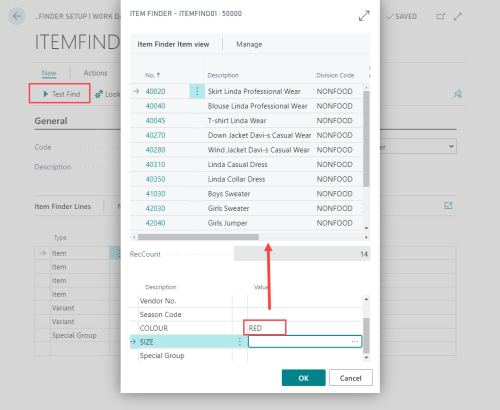This screenshot has width=500, height=410.
Task: Click the horizontal scrollbar of the item list
Action: point(198,237)
